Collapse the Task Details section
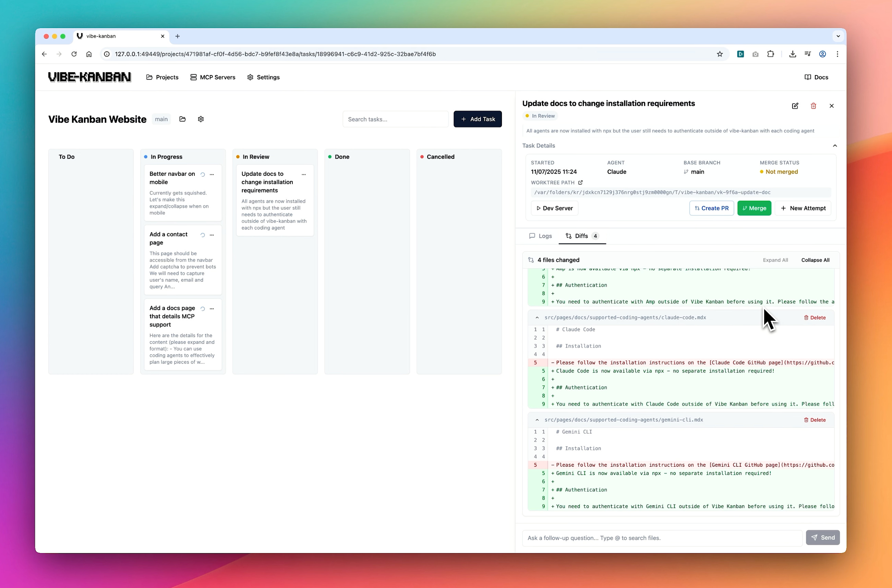The image size is (892, 588). (835, 146)
